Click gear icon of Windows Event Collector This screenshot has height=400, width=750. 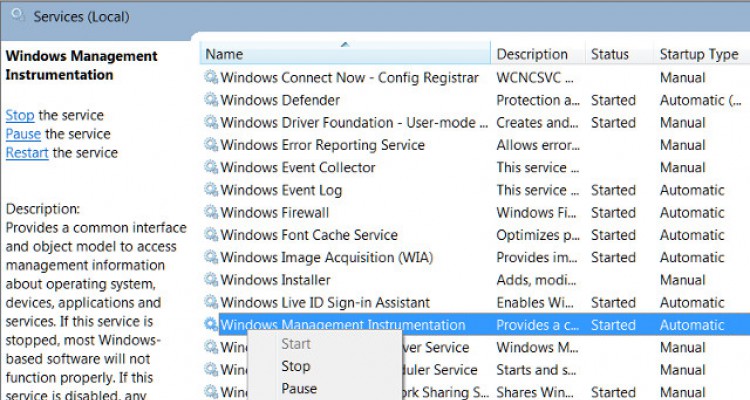click(211, 167)
